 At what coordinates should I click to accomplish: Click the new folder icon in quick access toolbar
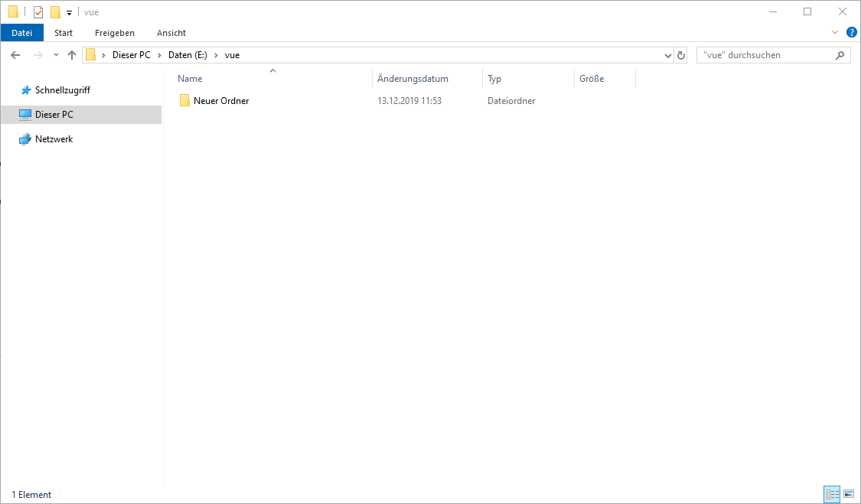pyautogui.click(x=55, y=11)
